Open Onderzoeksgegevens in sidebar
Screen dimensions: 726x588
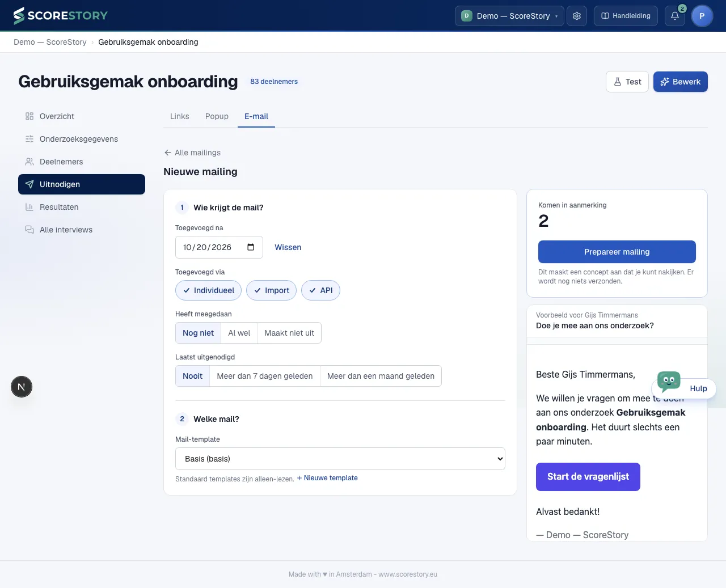tap(82, 139)
